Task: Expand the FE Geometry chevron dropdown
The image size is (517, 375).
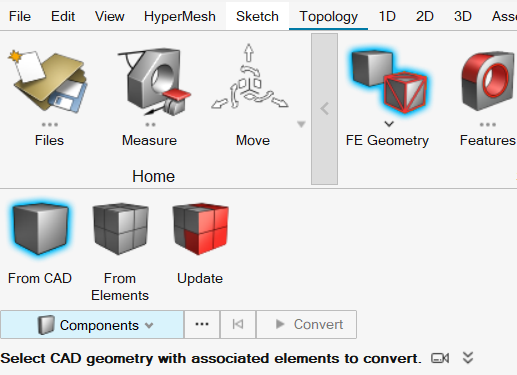Action: click(x=389, y=124)
